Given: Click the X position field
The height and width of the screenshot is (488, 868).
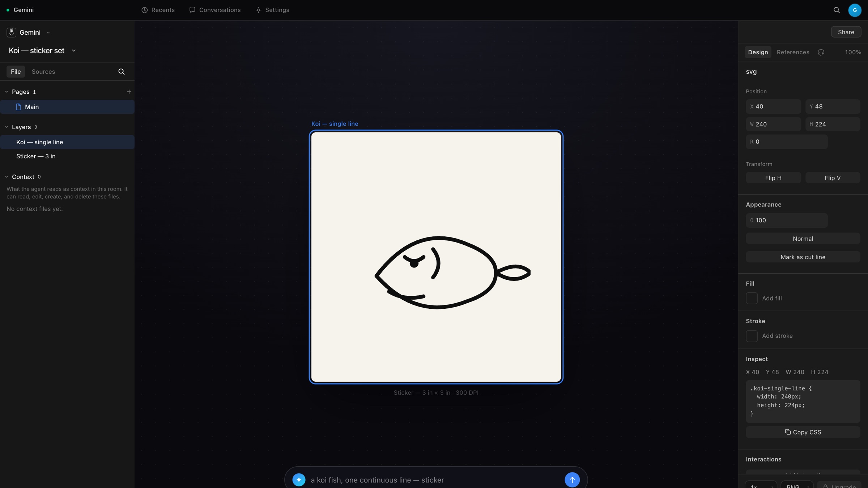Looking at the screenshot, I should click(x=773, y=107).
